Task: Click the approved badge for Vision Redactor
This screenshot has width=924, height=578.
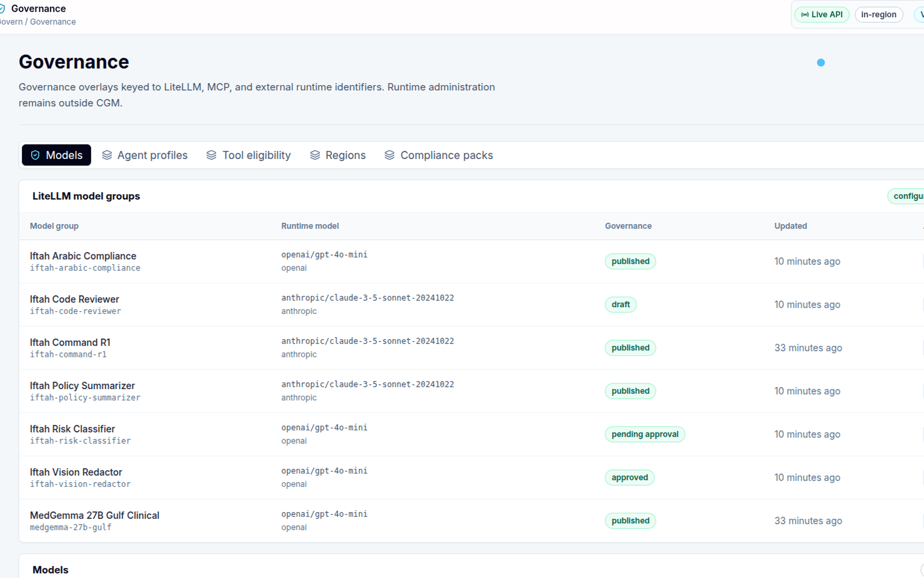Action: point(629,477)
